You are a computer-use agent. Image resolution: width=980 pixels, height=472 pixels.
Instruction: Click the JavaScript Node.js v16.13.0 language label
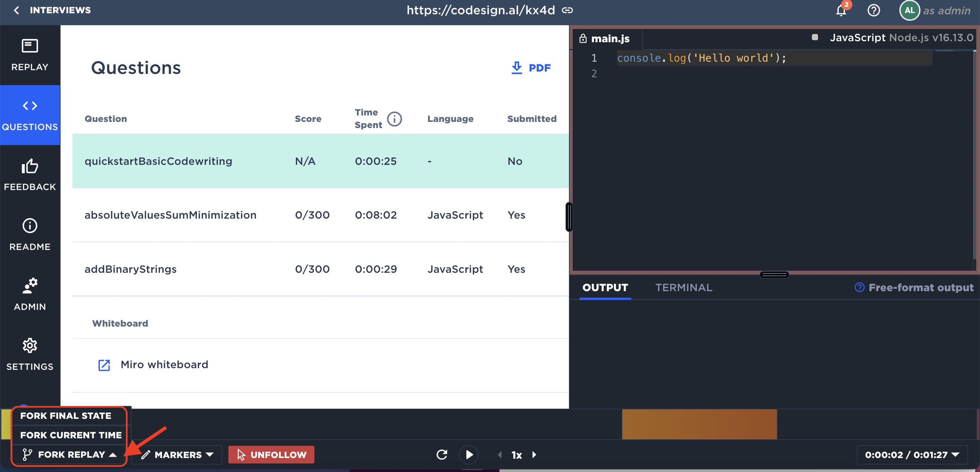click(901, 37)
